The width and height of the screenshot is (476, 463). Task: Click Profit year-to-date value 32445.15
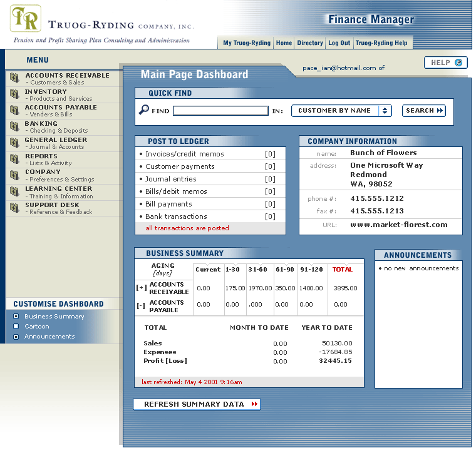point(335,361)
